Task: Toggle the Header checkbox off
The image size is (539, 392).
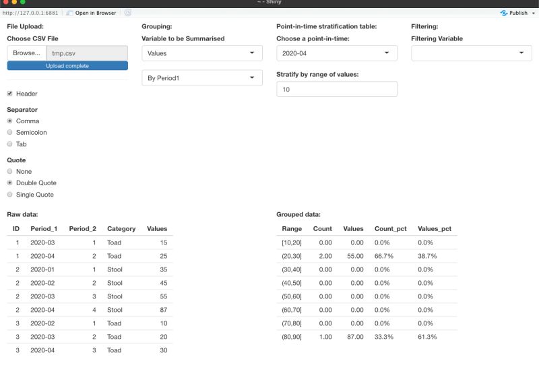Action: pyautogui.click(x=9, y=94)
